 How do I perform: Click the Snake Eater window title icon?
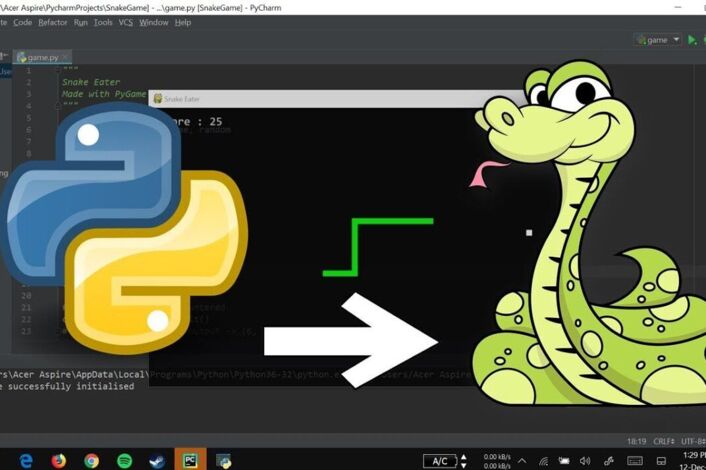pos(158,99)
